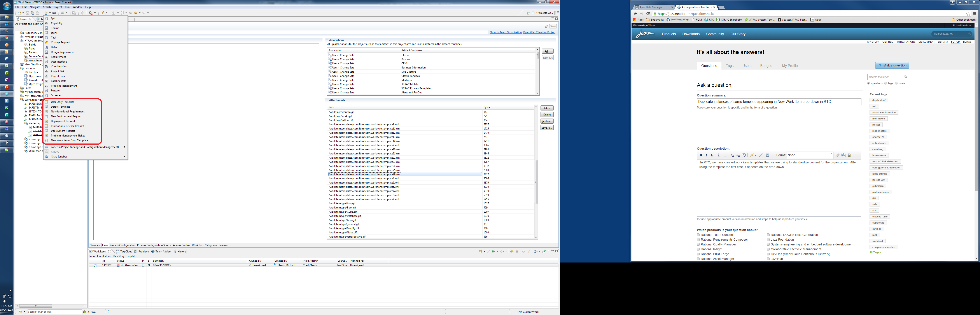Click the Italic icon in the question editor
Screen dimensions: 980x315
tap(707, 155)
